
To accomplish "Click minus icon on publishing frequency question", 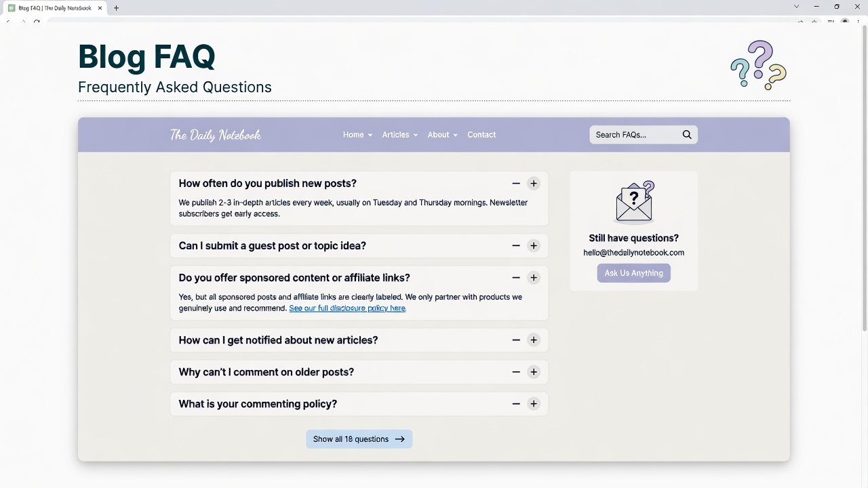I will (x=516, y=184).
